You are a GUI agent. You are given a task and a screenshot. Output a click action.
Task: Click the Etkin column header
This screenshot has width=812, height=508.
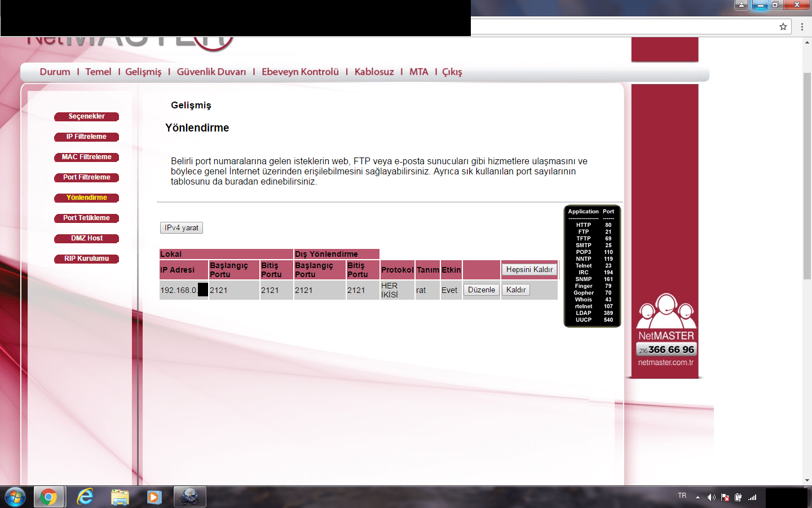coord(451,270)
